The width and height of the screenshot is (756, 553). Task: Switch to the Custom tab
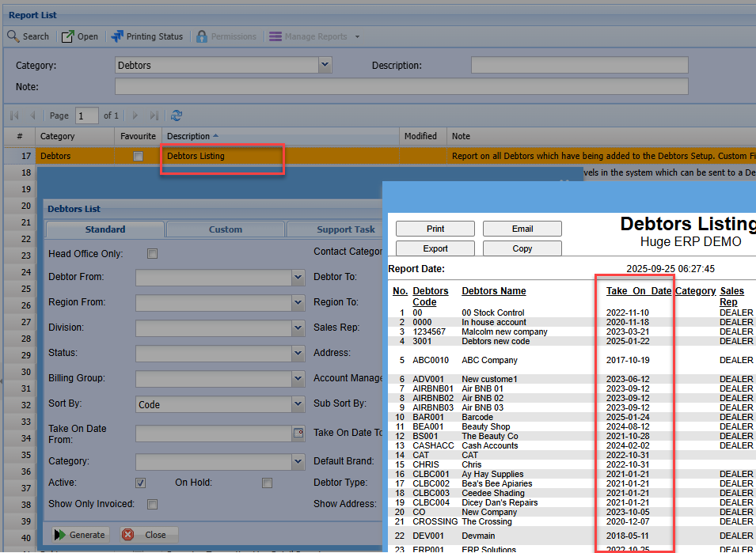point(226,229)
